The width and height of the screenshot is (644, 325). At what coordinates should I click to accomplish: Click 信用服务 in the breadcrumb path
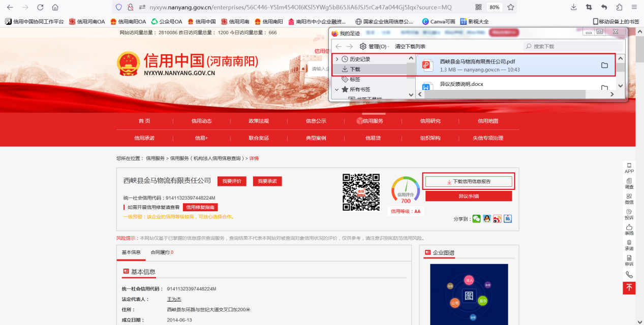coord(155,158)
